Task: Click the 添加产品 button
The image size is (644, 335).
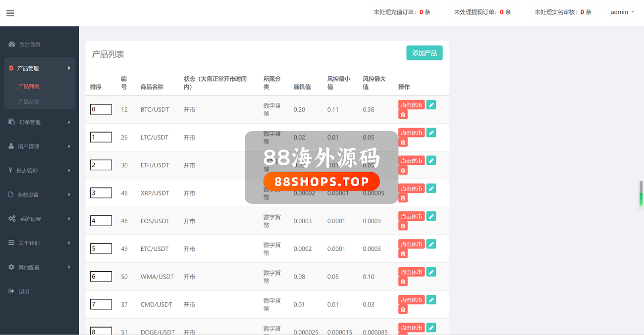Action: 424,53
